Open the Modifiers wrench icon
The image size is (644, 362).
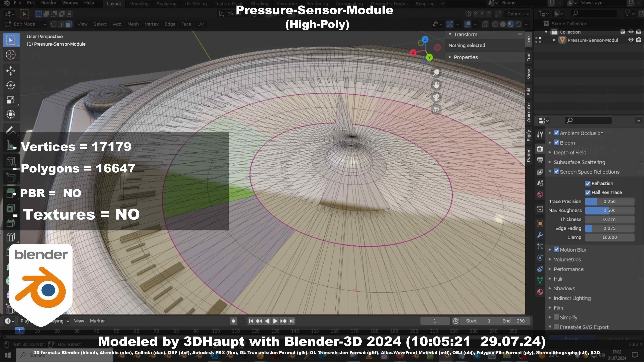click(x=540, y=235)
